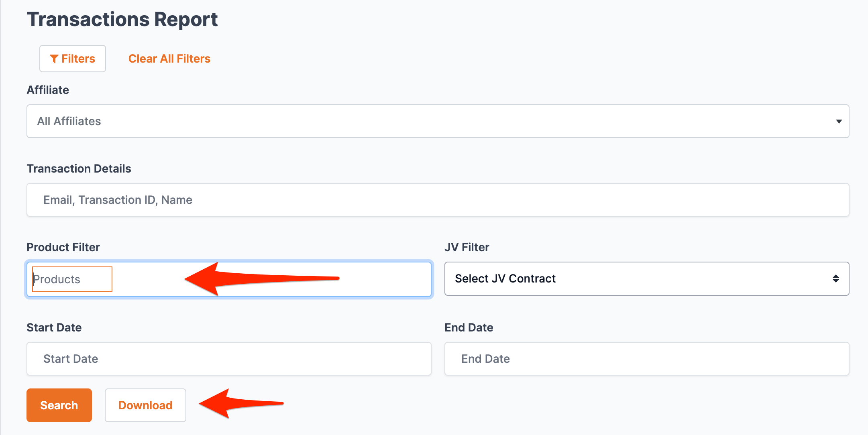This screenshot has width=868, height=435.
Task: Click the Transactions Report heading
Action: tap(122, 19)
